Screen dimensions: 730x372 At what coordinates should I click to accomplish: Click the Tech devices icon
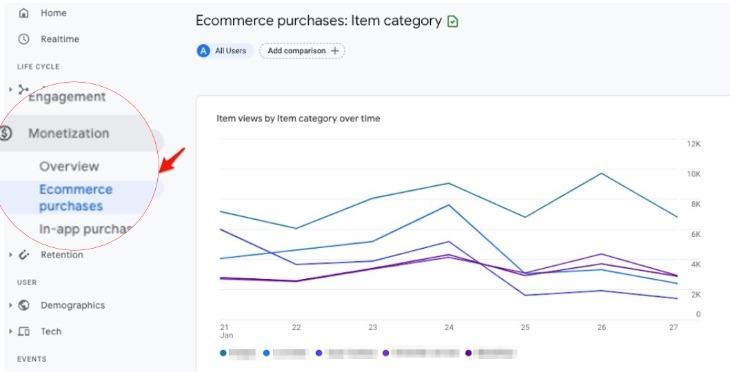tap(23, 331)
